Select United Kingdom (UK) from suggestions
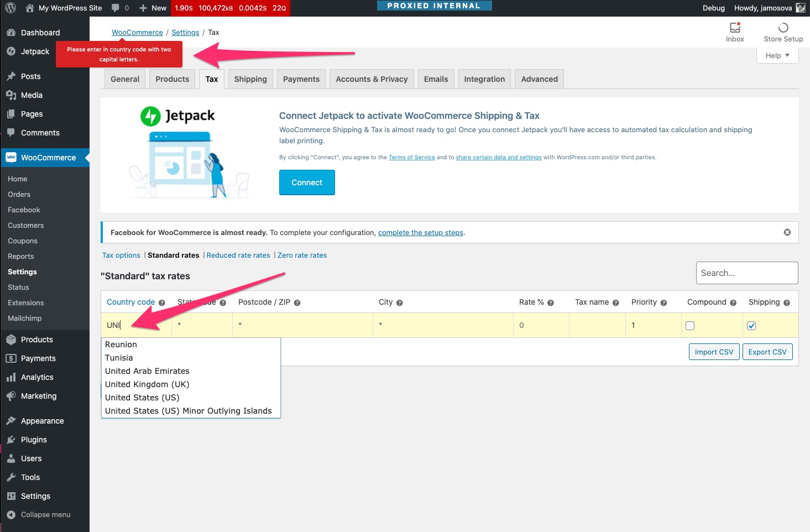 147,384
